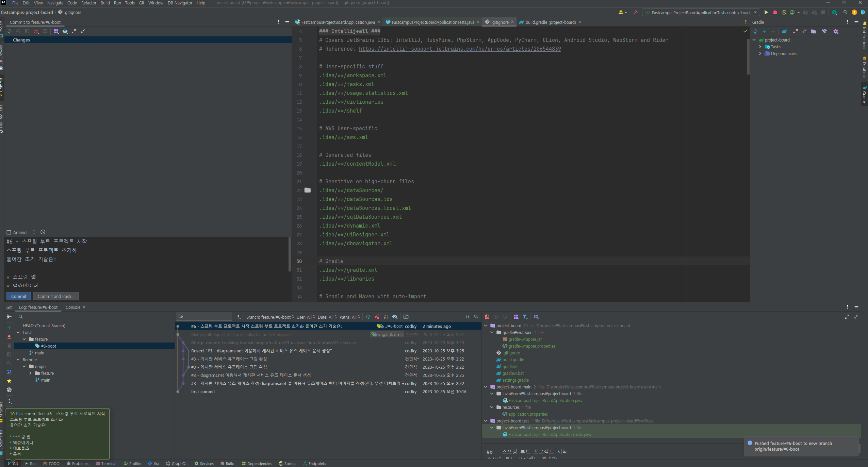
Task: Open Gradle build tool settings gear
Action: coord(836,31)
